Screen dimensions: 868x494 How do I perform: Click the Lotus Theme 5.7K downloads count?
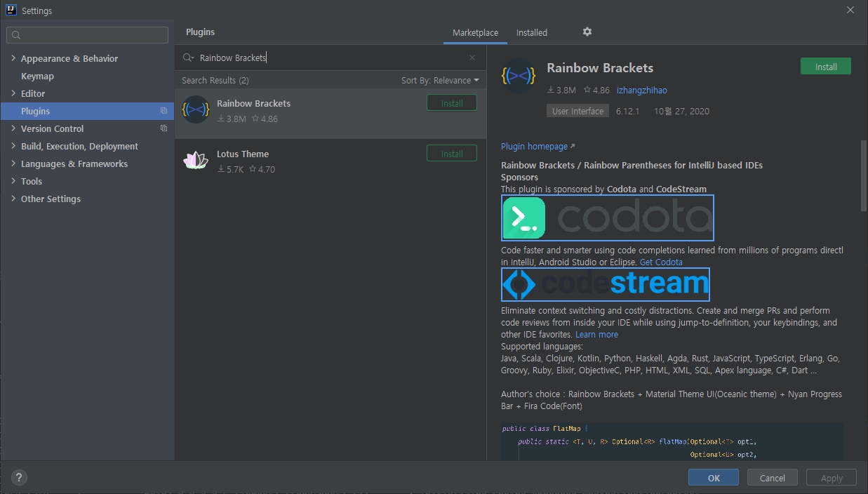tap(230, 169)
